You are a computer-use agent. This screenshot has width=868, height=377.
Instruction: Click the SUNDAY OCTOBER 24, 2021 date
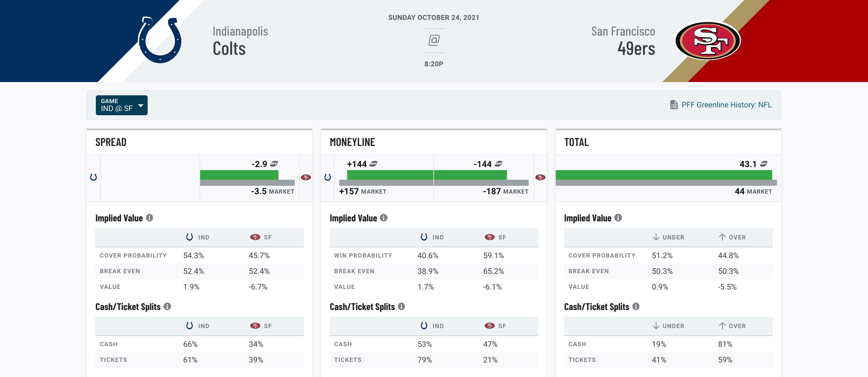tap(434, 17)
